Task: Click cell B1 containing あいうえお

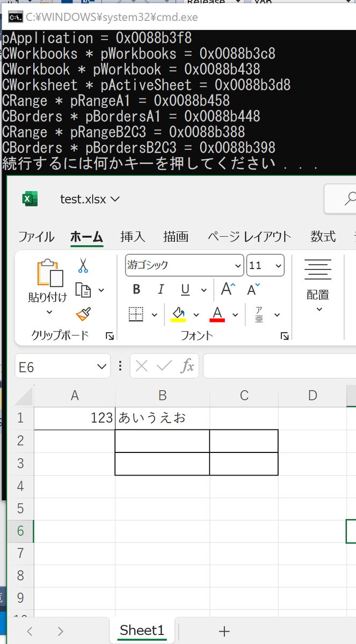Action: (x=162, y=418)
